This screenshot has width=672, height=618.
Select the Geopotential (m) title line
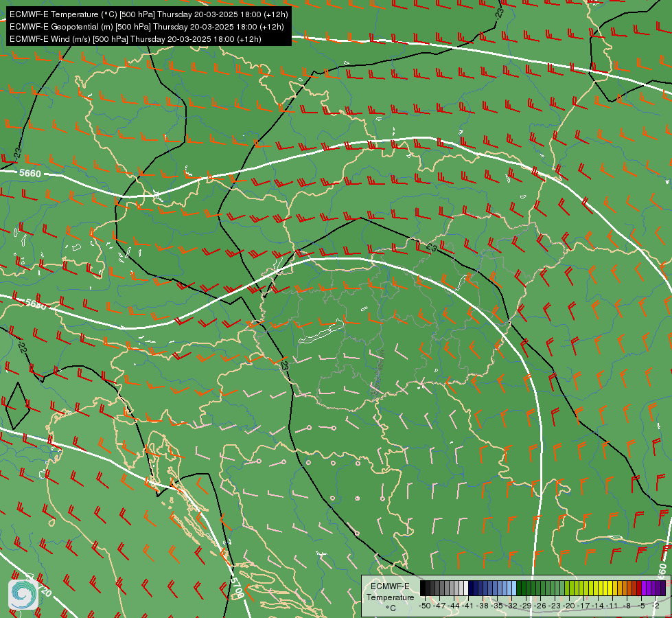(147, 27)
